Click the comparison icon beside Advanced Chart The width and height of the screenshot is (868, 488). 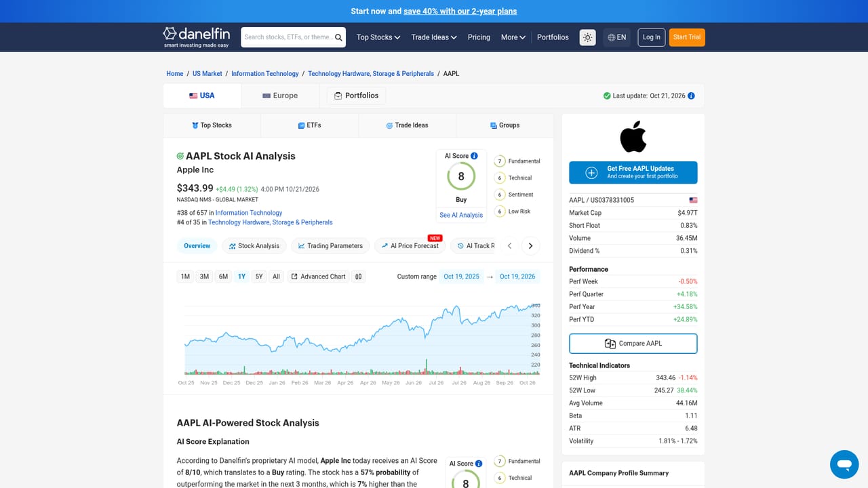[359, 277]
